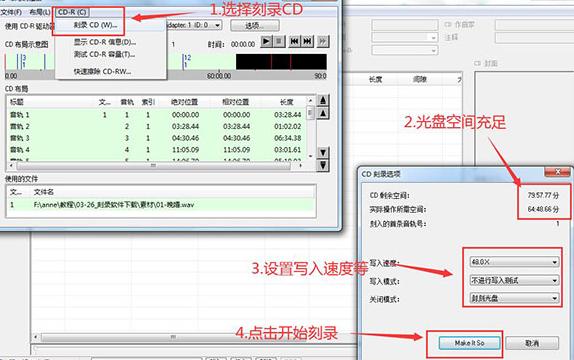Click the 注释 input field
The width and height of the screenshot is (574, 360).
point(534,38)
